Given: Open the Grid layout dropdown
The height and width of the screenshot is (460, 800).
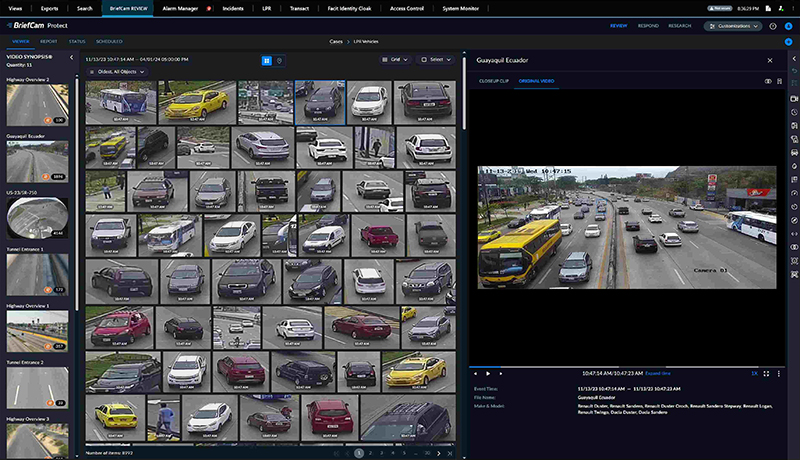Looking at the screenshot, I should (x=396, y=60).
